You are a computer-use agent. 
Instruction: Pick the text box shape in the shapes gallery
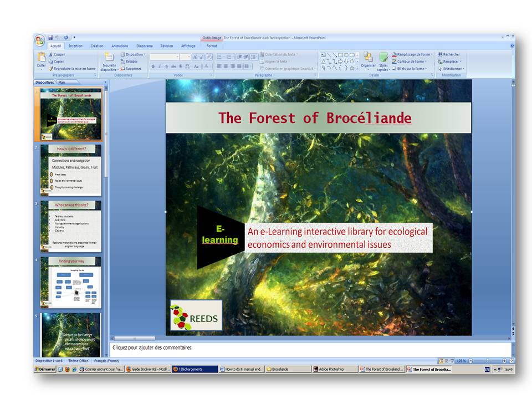[323, 55]
